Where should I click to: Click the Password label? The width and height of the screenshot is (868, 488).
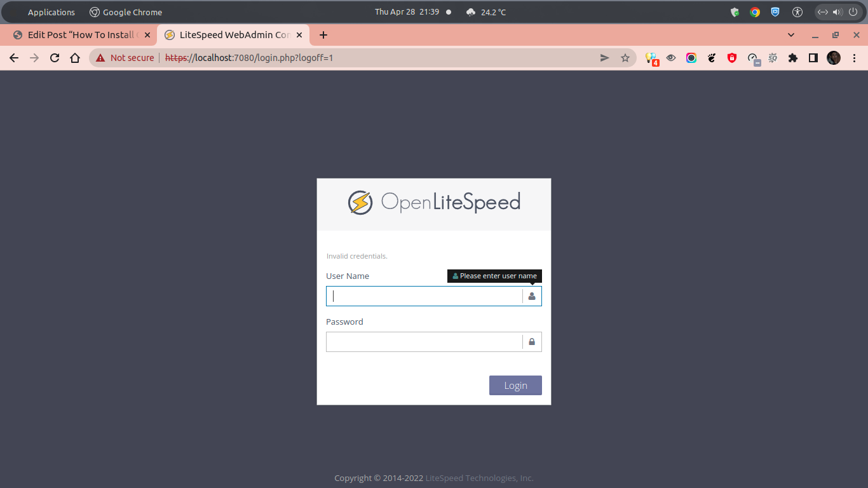coord(344,322)
